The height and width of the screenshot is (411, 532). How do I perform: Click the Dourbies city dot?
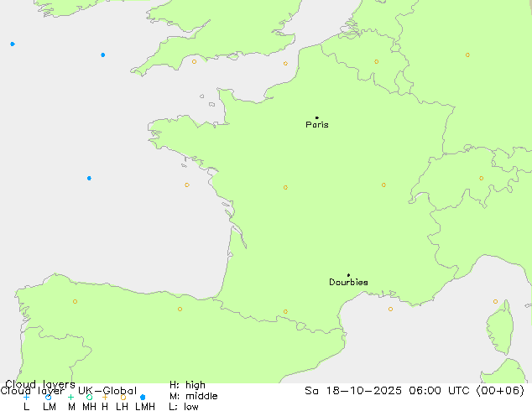348,275
